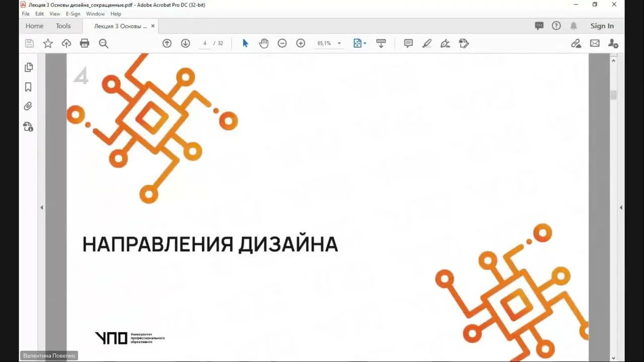Edit the current page number field

click(x=205, y=43)
